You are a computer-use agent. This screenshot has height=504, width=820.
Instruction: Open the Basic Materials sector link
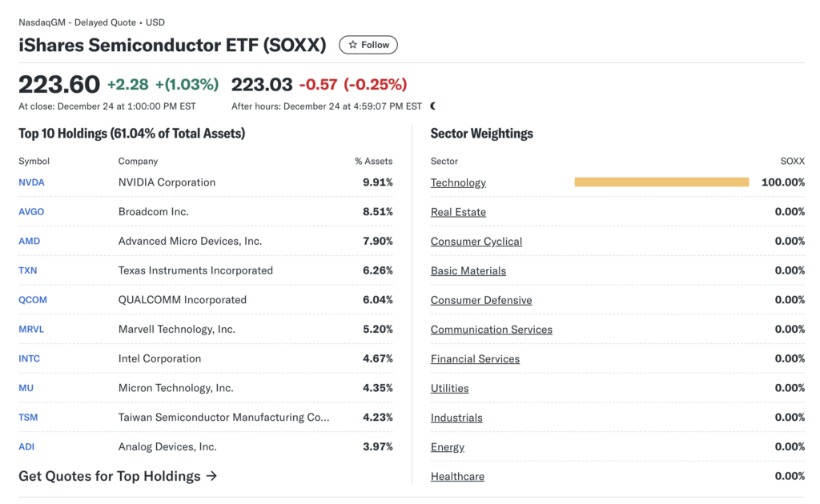(468, 270)
